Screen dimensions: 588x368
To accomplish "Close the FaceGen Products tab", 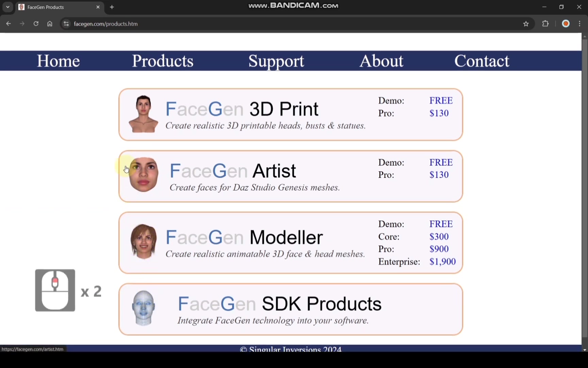I will (98, 7).
